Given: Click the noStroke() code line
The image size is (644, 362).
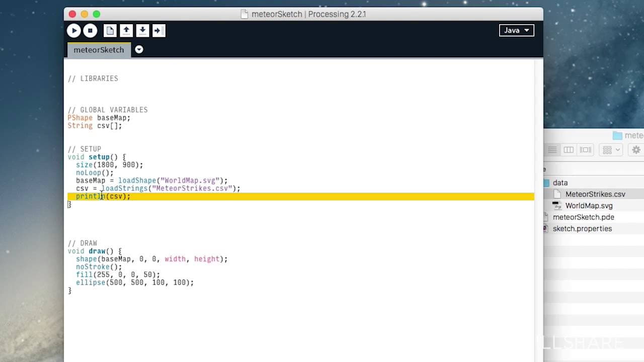Looking at the screenshot, I should tap(99, 267).
